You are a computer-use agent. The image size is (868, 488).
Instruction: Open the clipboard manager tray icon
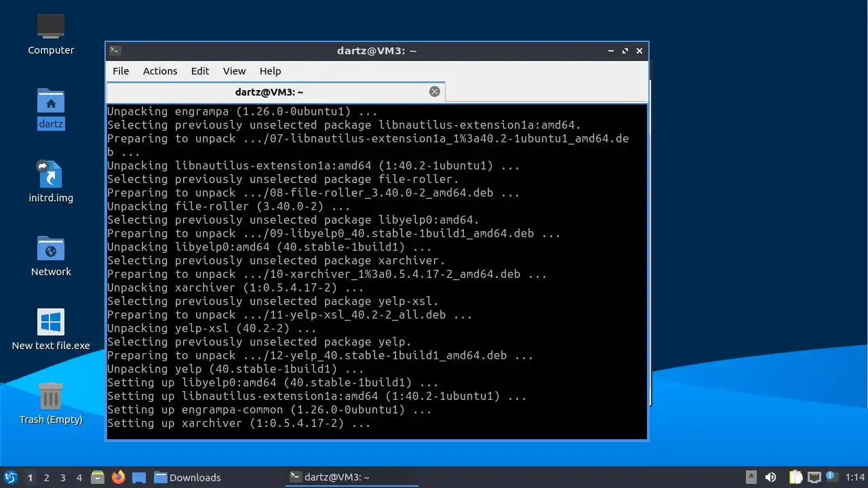coord(795,477)
